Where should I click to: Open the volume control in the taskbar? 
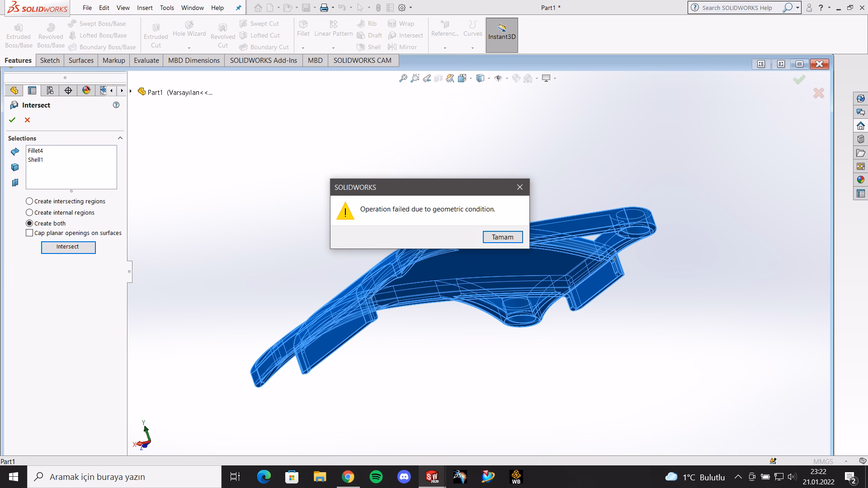791,477
